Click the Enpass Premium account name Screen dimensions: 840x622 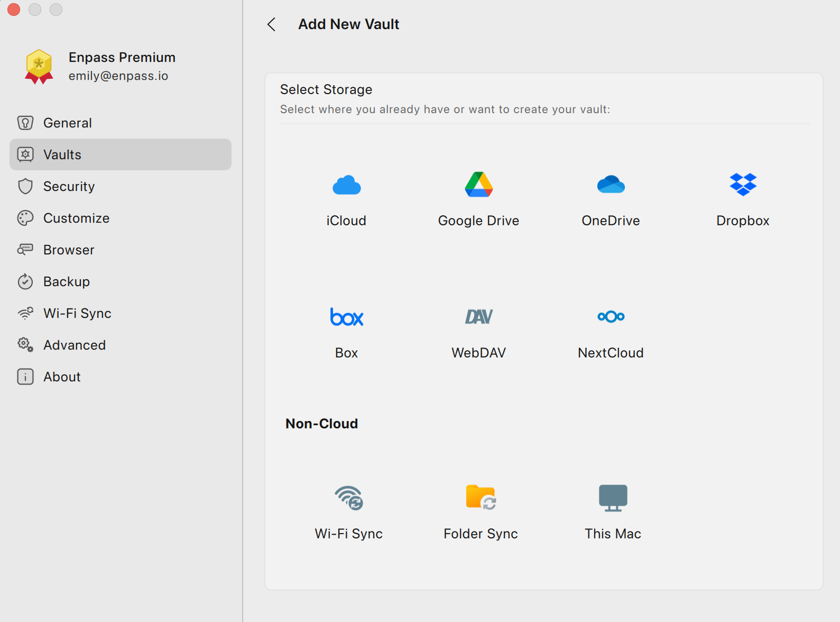pyautogui.click(x=122, y=57)
